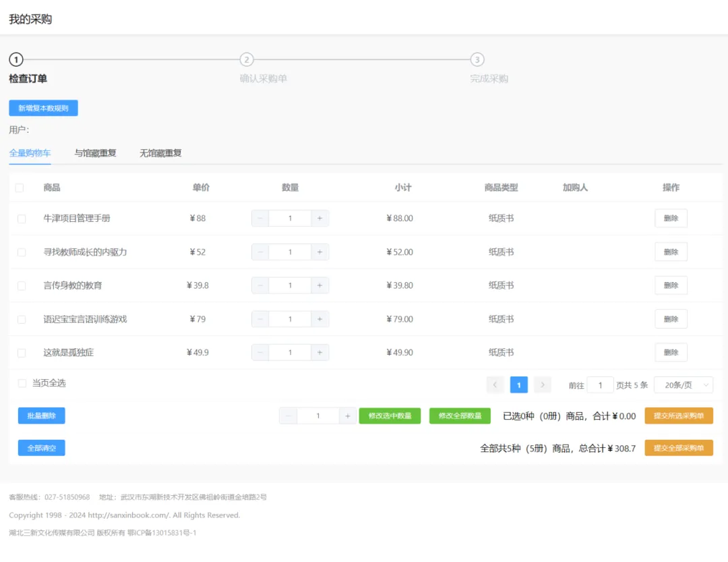
Task: Click book title 寻找教师成长的内驱力
Action: click(x=85, y=252)
